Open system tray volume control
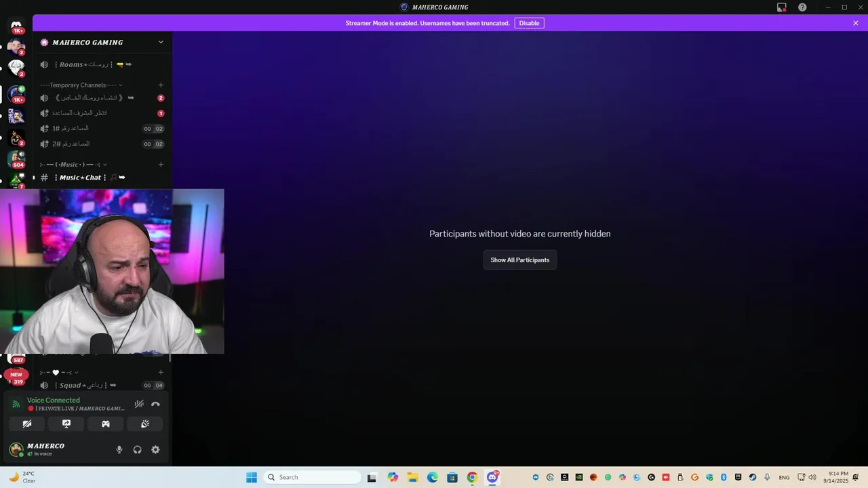 pyautogui.click(x=812, y=477)
